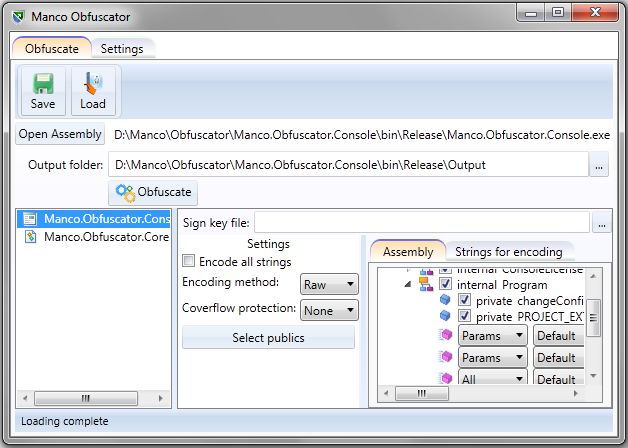Select Manco.Obfuscator.Console assembly icon in list
The width and height of the screenshot is (628, 448).
coord(30,219)
